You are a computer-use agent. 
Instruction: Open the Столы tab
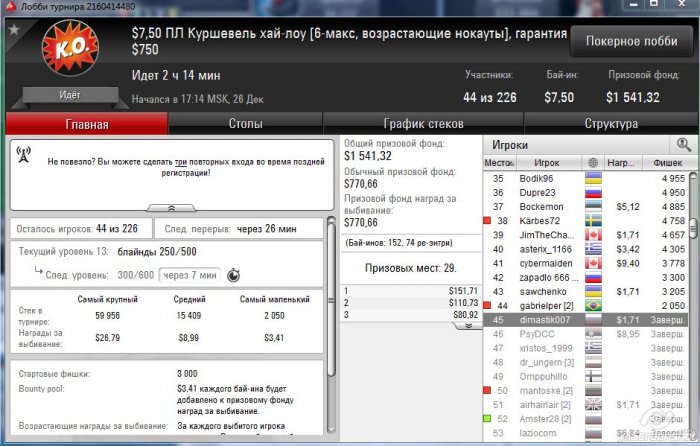click(x=246, y=124)
